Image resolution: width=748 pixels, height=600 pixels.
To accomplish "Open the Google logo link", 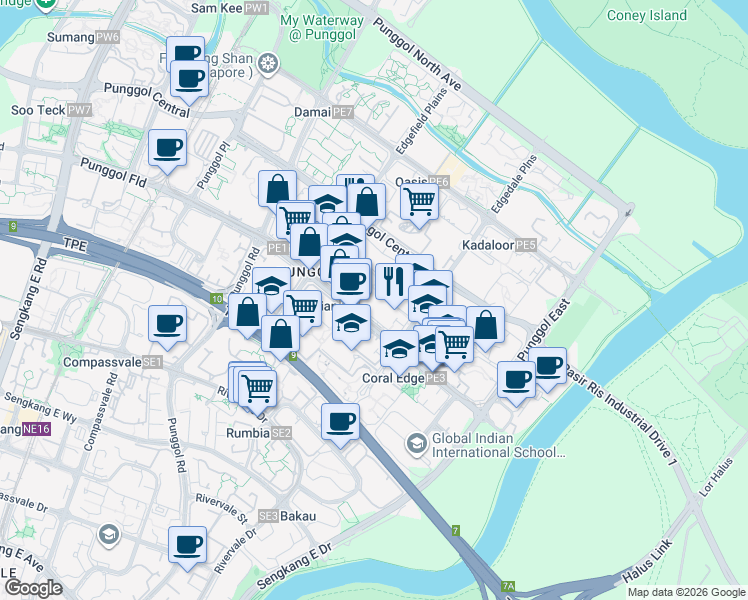I will point(33,588).
